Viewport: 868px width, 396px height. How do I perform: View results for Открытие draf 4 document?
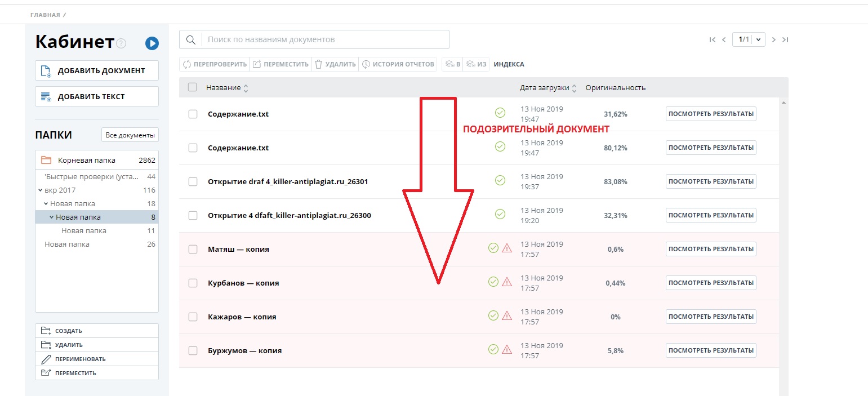coord(711,181)
